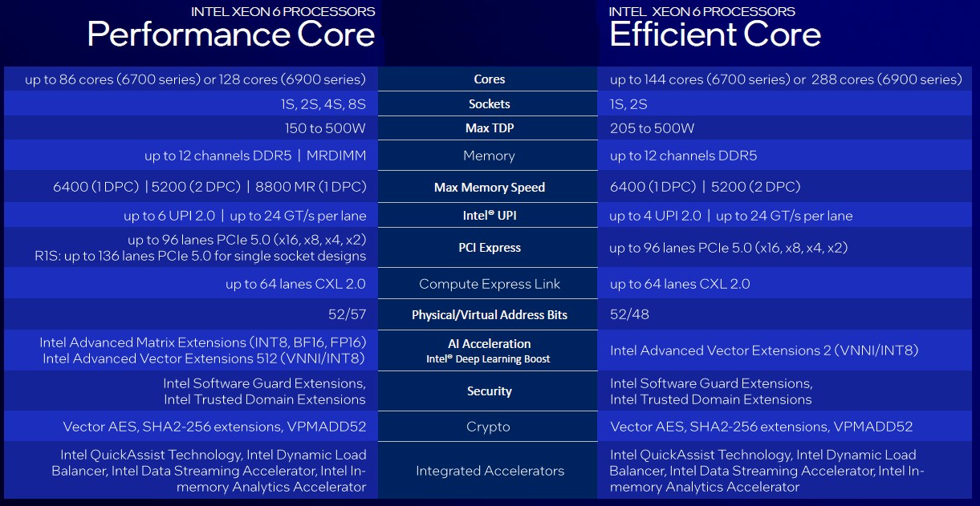Select the Integrated Accelerators row label
This screenshot has width=980, height=506.
click(x=489, y=471)
